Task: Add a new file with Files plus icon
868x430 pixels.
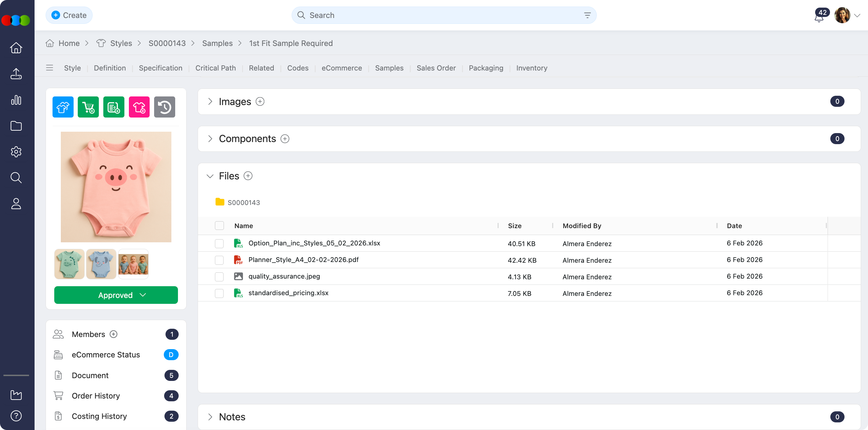Action: click(x=248, y=176)
